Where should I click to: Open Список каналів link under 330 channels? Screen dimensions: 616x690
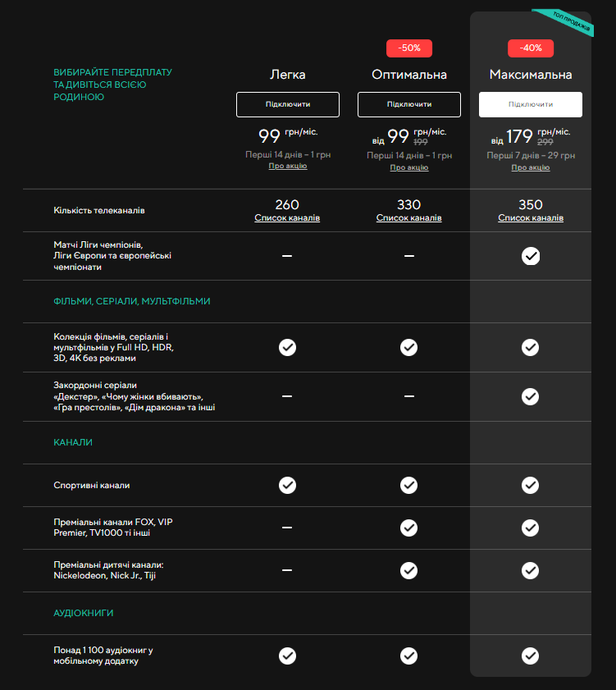click(408, 218)
